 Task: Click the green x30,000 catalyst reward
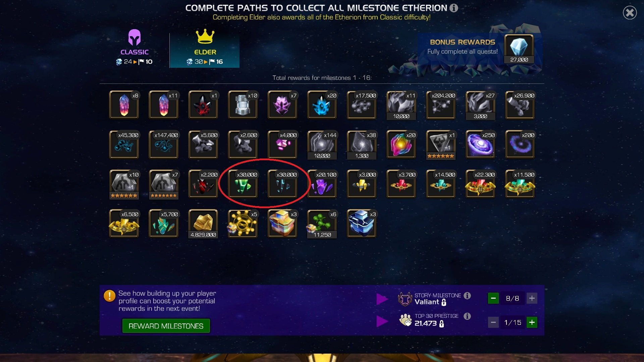coord(243,184)
